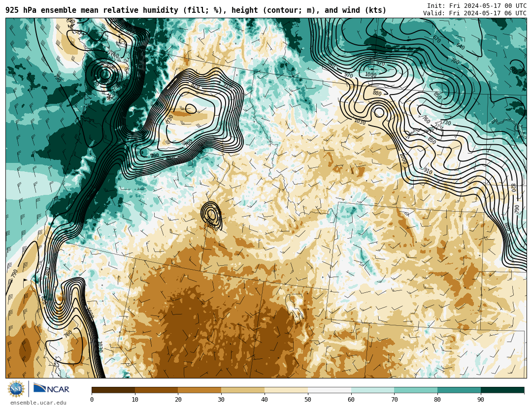Click the colorbar tick label 60
Screen dimensions: 532x409
coord(351,400)
